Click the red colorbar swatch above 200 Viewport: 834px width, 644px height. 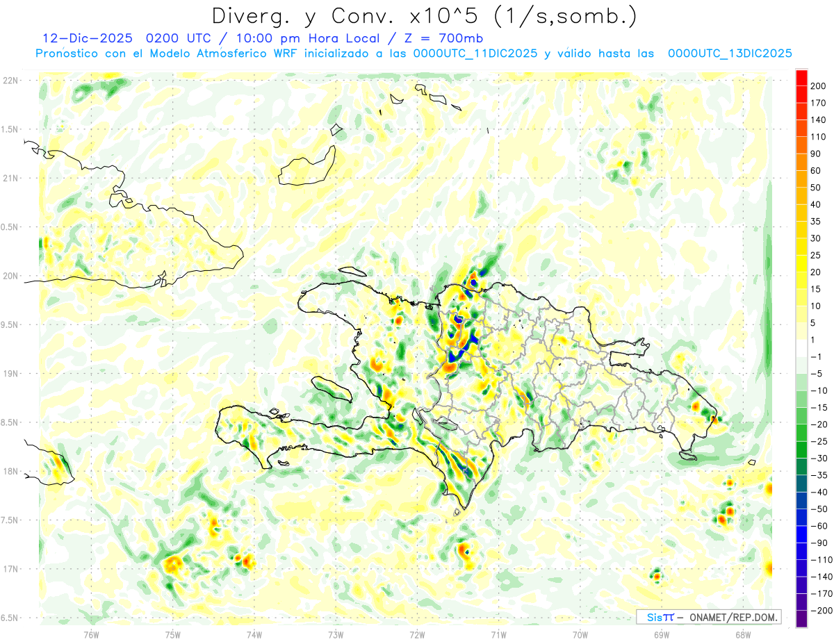801,77
